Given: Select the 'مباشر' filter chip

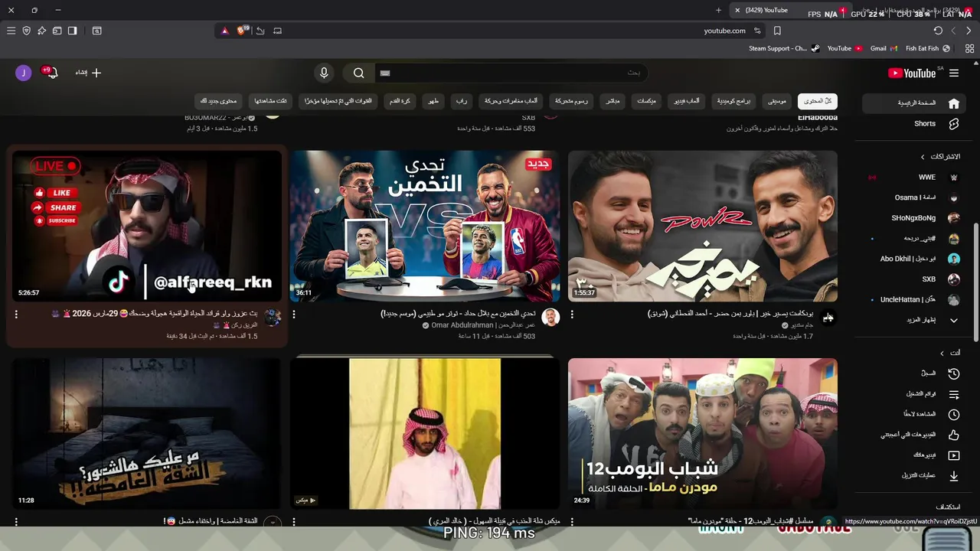Looking at the screenshot, I should point(612,101).
